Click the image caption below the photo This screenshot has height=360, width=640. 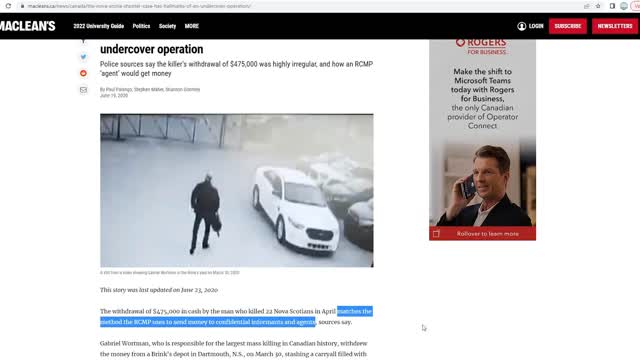[170, 272]
